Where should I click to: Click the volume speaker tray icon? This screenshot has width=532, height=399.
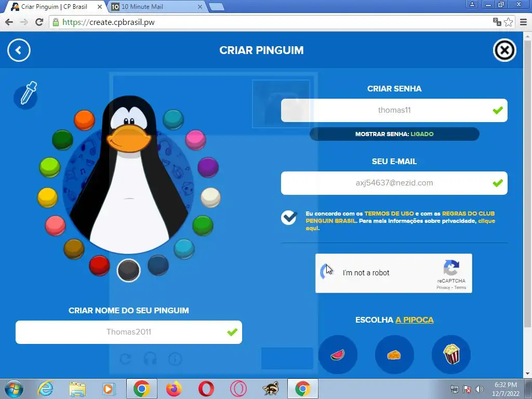coord(479,389)
